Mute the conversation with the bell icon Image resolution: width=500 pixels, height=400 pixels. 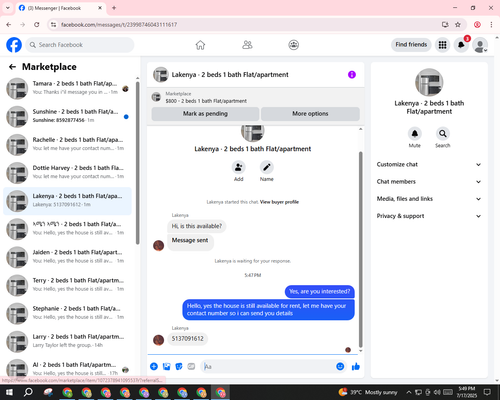pyautogui.click(x=415, y=134)
